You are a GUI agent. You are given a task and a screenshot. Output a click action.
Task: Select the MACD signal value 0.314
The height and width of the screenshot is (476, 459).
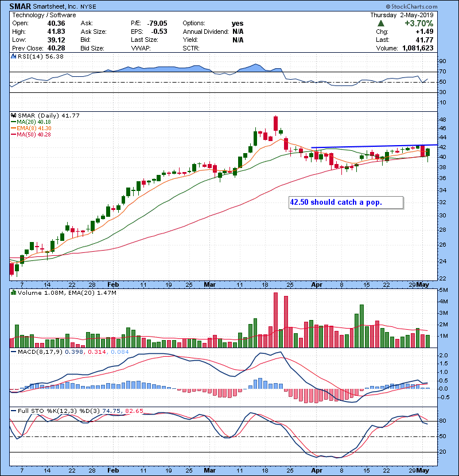tap(97, 352)
